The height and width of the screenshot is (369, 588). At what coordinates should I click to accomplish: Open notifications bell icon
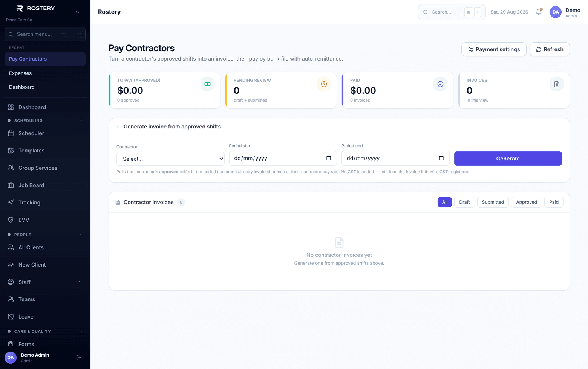click(539, 12)
